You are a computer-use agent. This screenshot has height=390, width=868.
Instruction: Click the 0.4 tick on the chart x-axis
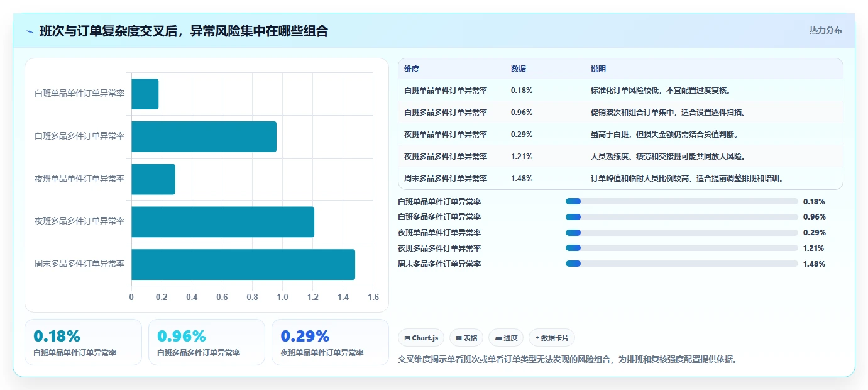click(192, 298)
